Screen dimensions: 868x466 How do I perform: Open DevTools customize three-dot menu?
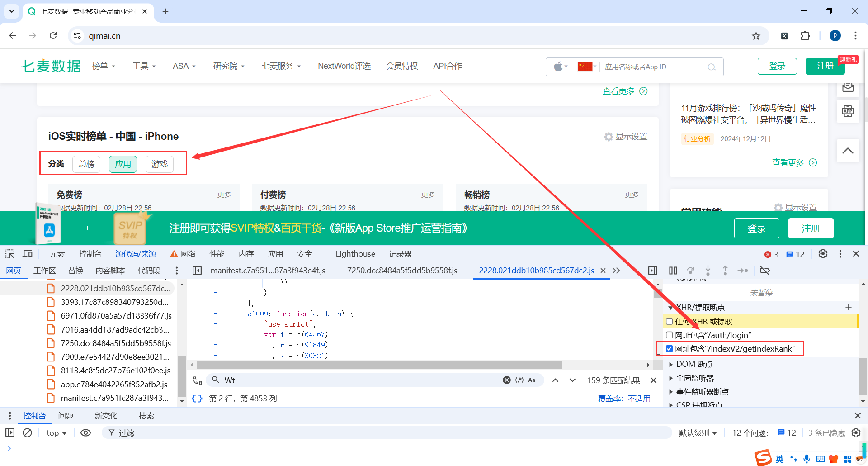tap(840, 254)
